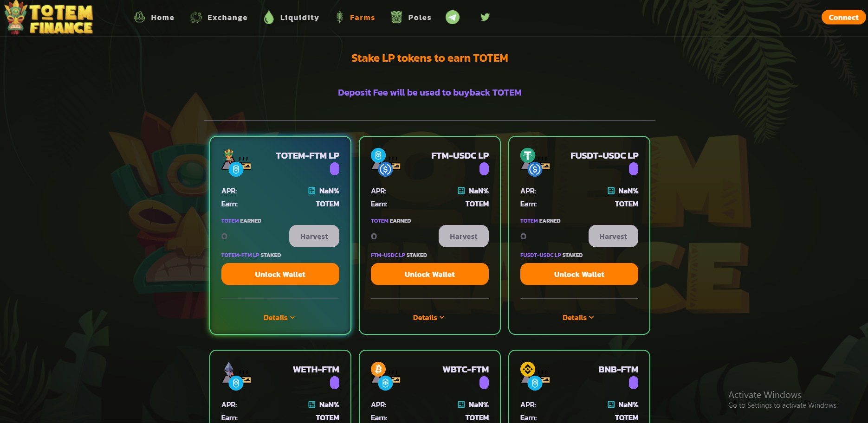Viewport: 868px width, 423px height.
Task: Click the FUSDT-USDC LP Tether pair icon
Action: click(535, 162)
